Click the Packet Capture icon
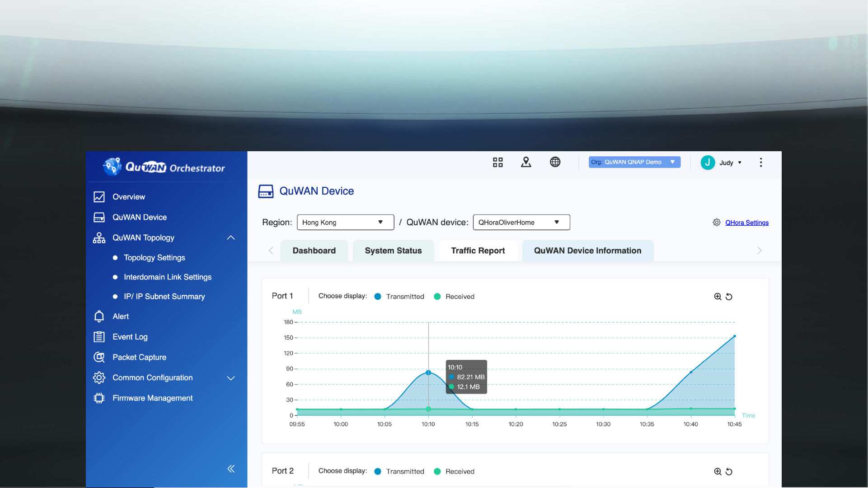This screenshot has height=488, width=868. click(x=99, y=357)
